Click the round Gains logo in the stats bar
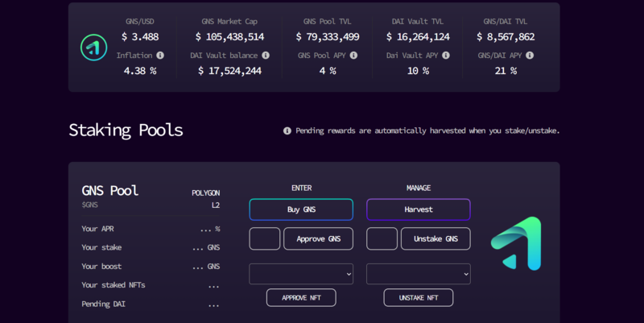 coord(93,48)
